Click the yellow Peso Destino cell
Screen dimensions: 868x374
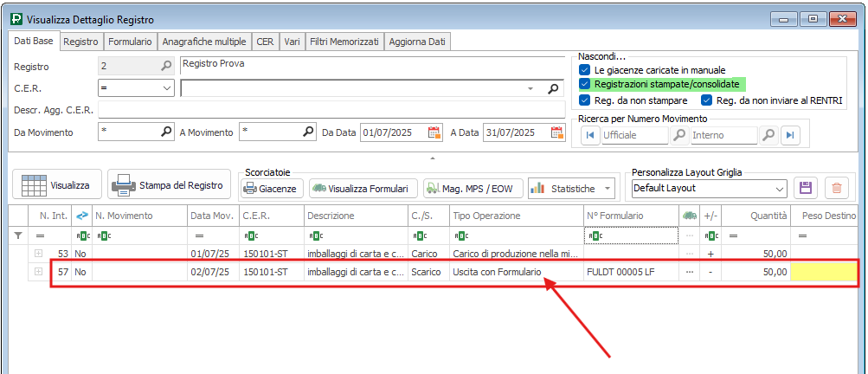coord(824,272)
